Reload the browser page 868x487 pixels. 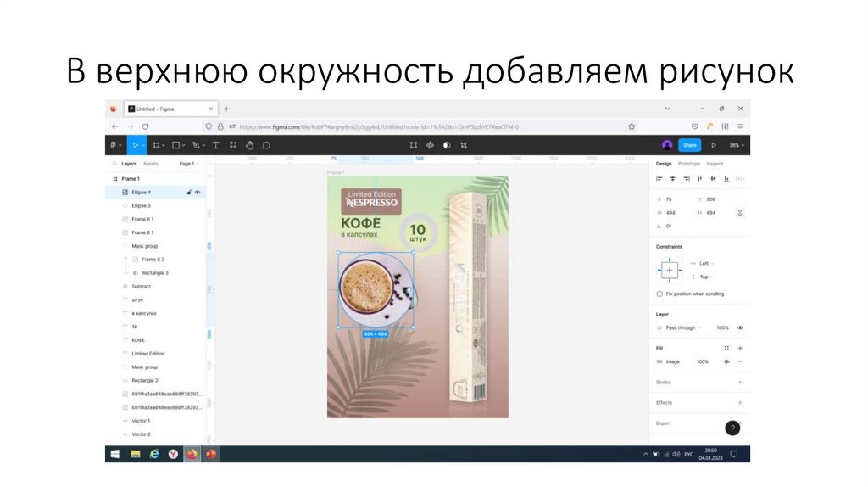tap(145, 126)
